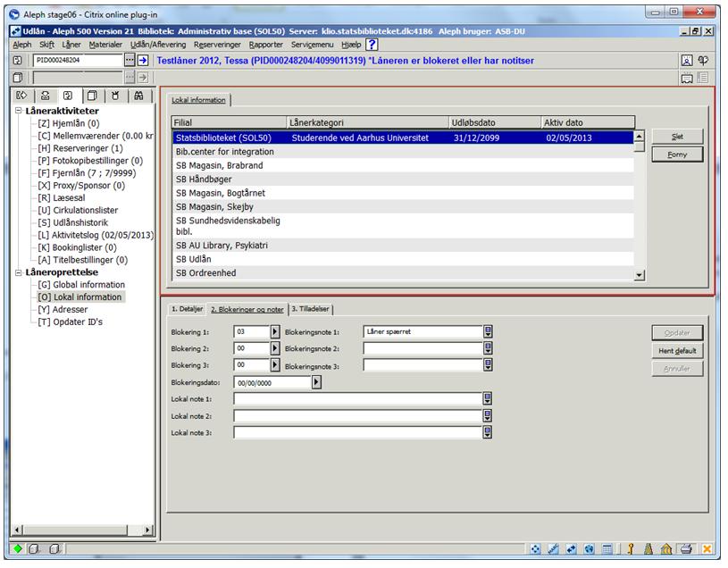Collapse the Låneroprettelse tree node
This screenshot has height=568, width=728.
pyautogui.click(x=19, y=272)
